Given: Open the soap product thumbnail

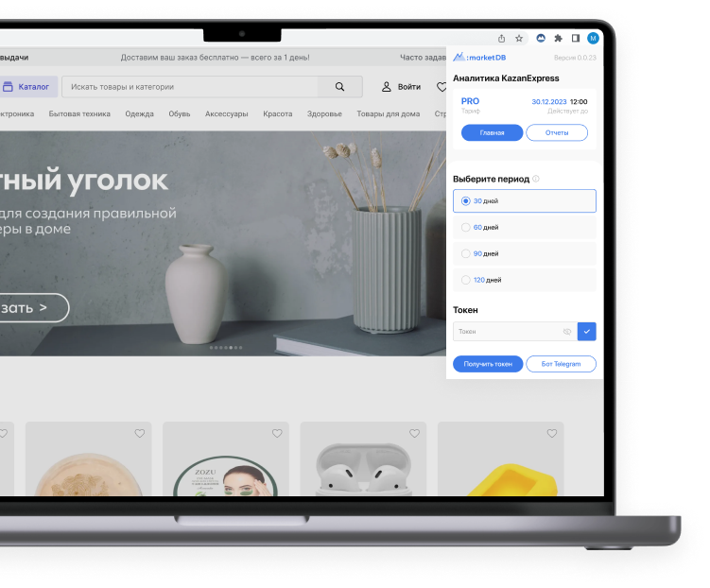Looking at the screenshot, I should (88, 459).
